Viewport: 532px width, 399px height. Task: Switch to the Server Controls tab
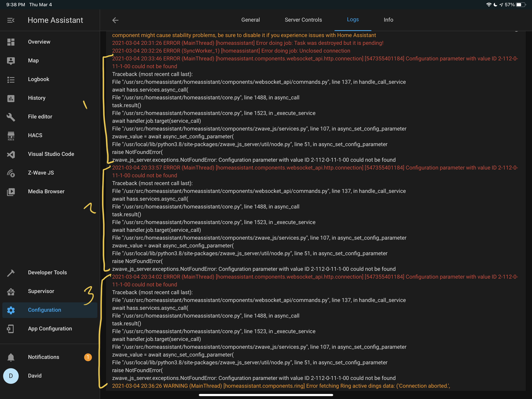(x=303, y=20)
